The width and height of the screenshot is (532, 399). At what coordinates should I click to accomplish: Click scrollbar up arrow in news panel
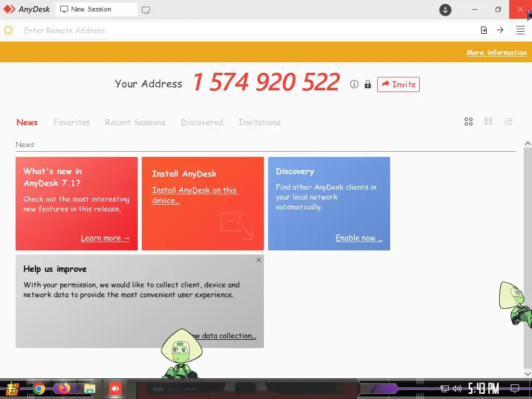pos(528,143)
